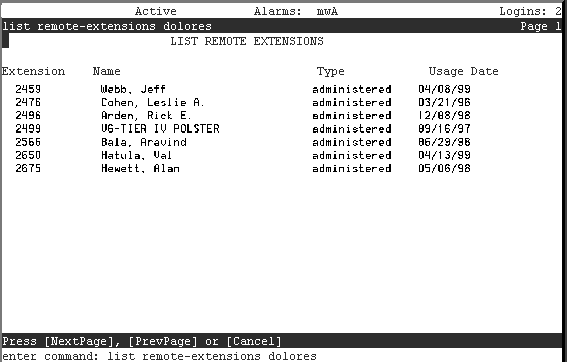The image size is (567, 362).
Task: Click the Usage Date column header
Action: point(463,71)
